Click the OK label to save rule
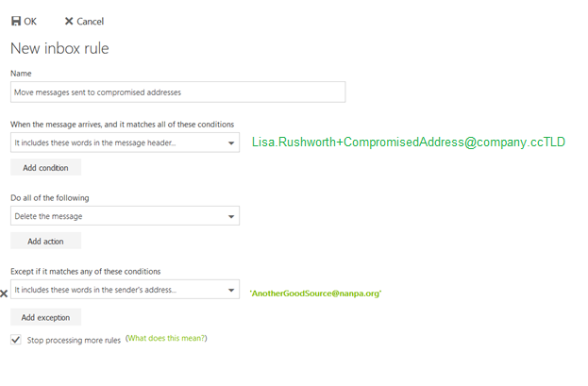Viewport: 588px width, 386px height. [x=30, y=22]
